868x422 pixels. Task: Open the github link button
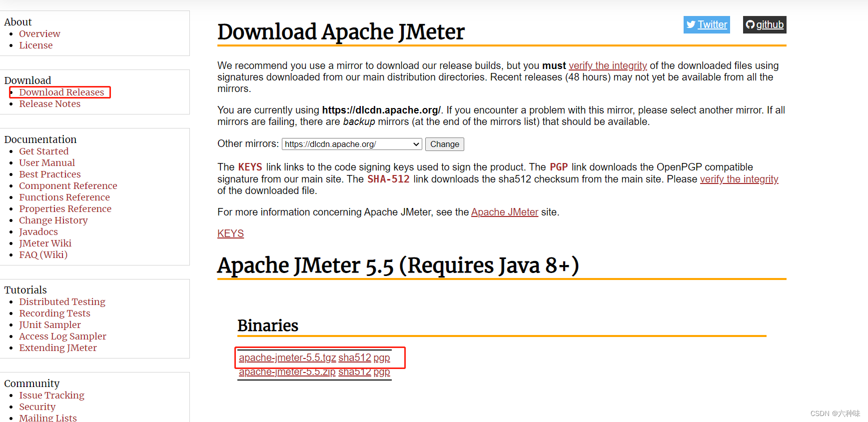(x=764, y=24)
